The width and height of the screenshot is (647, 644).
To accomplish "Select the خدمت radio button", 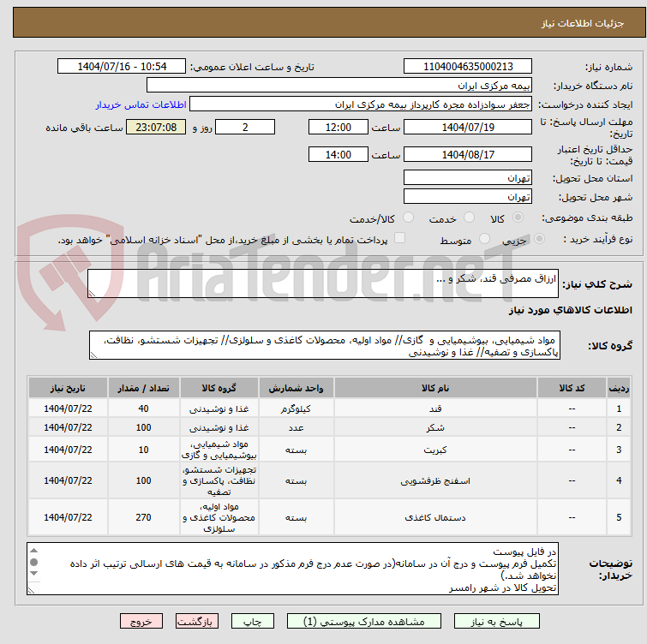I will (469, 218).
